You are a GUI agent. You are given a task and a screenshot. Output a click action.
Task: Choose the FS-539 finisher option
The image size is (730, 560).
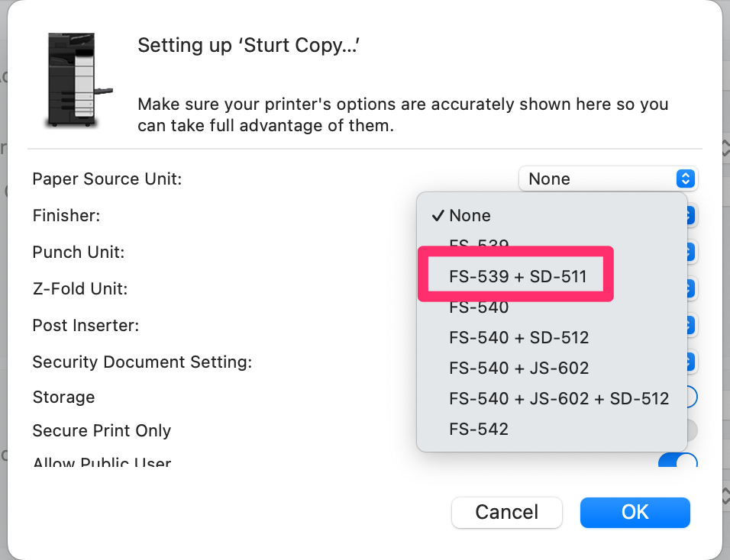coord(479,246)
